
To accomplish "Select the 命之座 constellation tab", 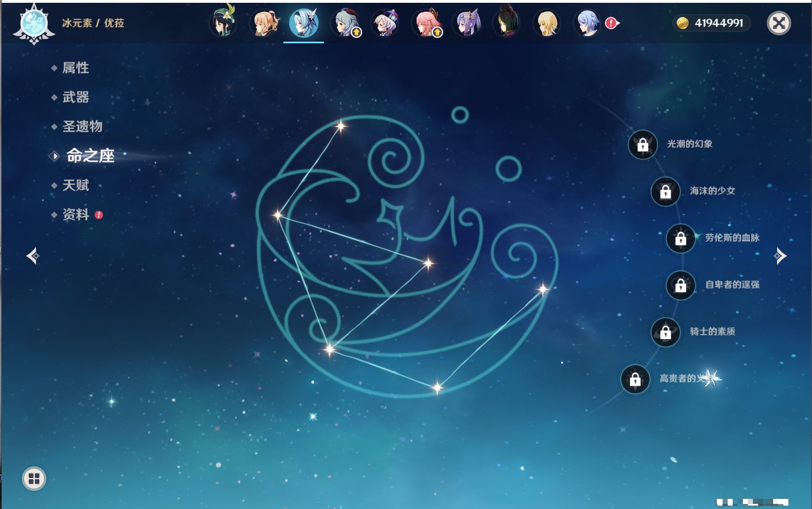I will [90, 156].
